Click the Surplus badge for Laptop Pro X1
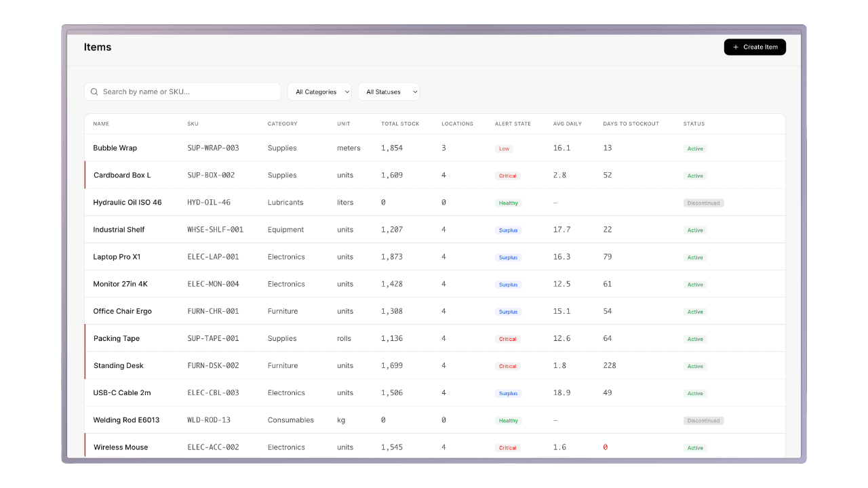The width and height of the screenshot is (868, 488). 508,258
